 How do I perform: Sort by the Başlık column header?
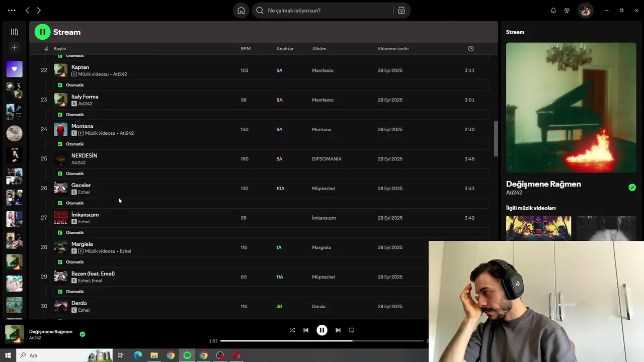tap(60, 49)
